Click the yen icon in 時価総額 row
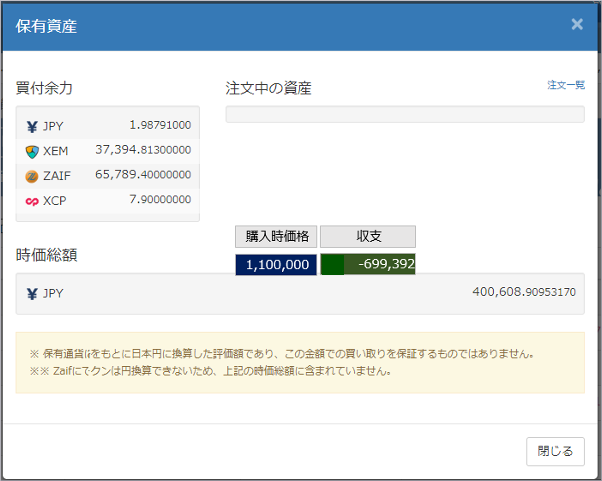602x481 pixels. click(x=32, y=294)
